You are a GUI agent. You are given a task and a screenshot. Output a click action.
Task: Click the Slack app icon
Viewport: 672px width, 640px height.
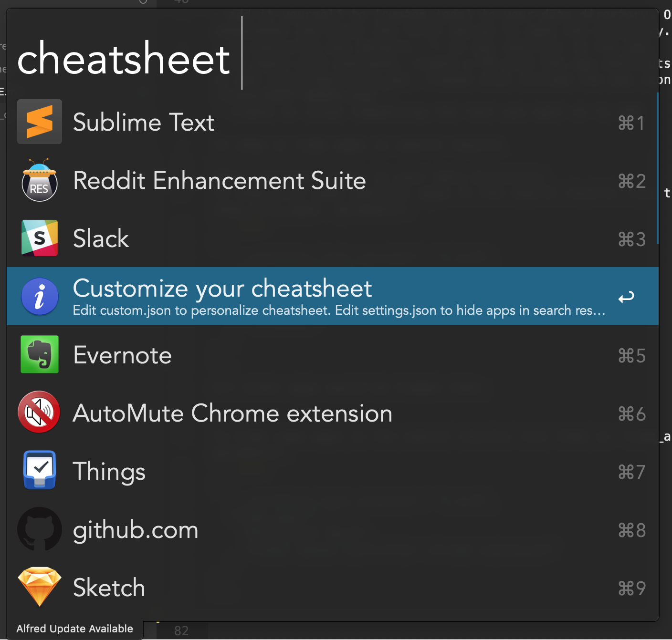point(40,238)
